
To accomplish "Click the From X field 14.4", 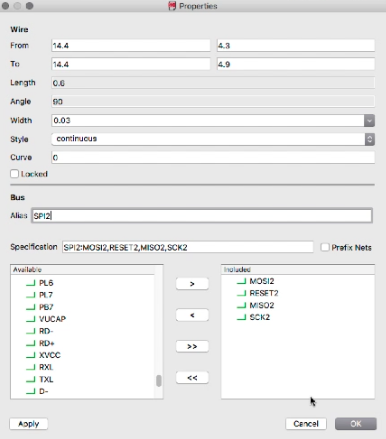I will coord(131,46).
